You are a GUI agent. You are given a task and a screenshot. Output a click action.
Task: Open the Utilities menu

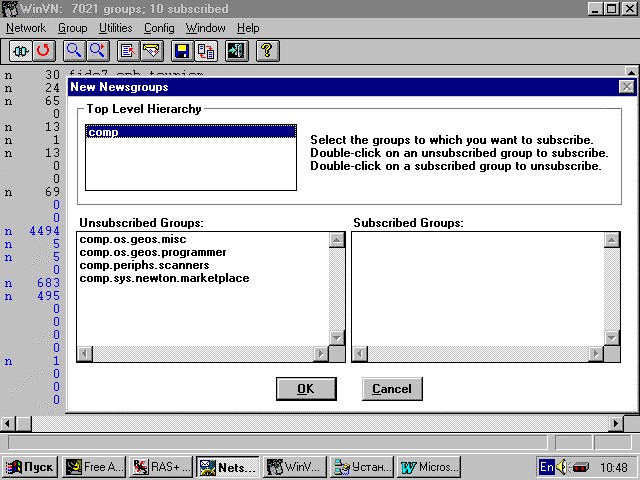115,28
